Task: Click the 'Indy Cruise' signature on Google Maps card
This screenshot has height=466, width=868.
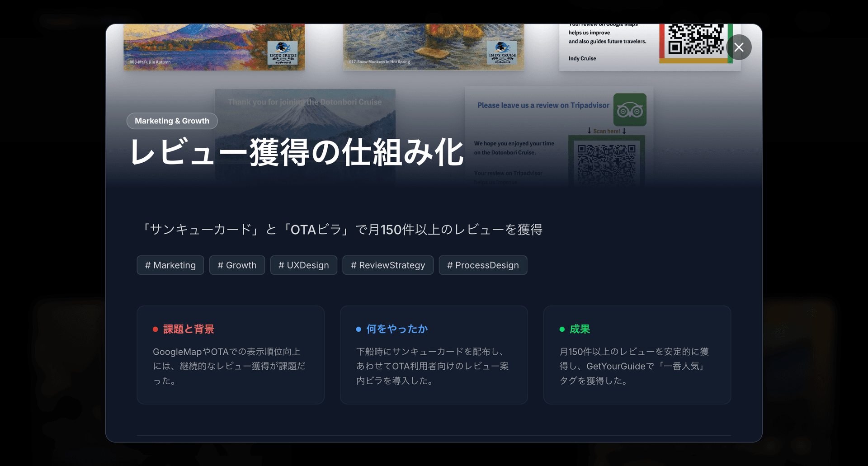Action: [x=582, y=58]
